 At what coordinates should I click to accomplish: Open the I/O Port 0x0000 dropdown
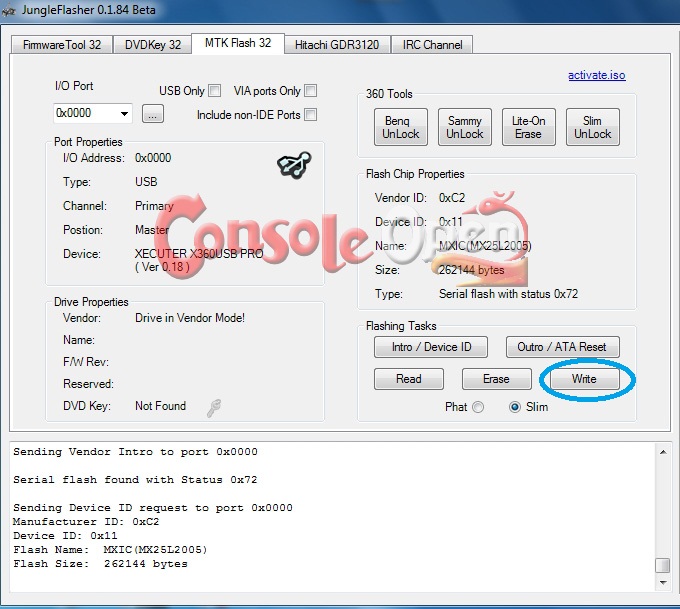click(x=93, y=113)
